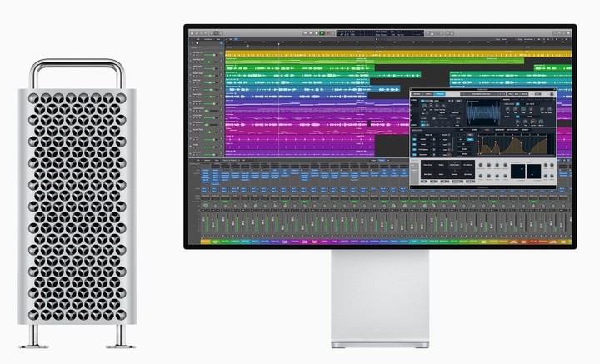Switch Alchemy to the Advanced view

pyautogui.click(x=440, y=94)
